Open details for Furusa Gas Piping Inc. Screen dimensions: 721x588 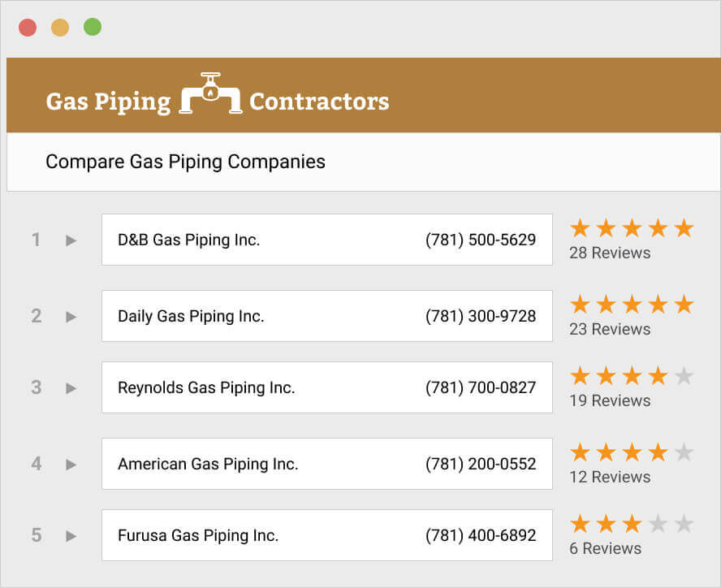[x=71, y=535]
